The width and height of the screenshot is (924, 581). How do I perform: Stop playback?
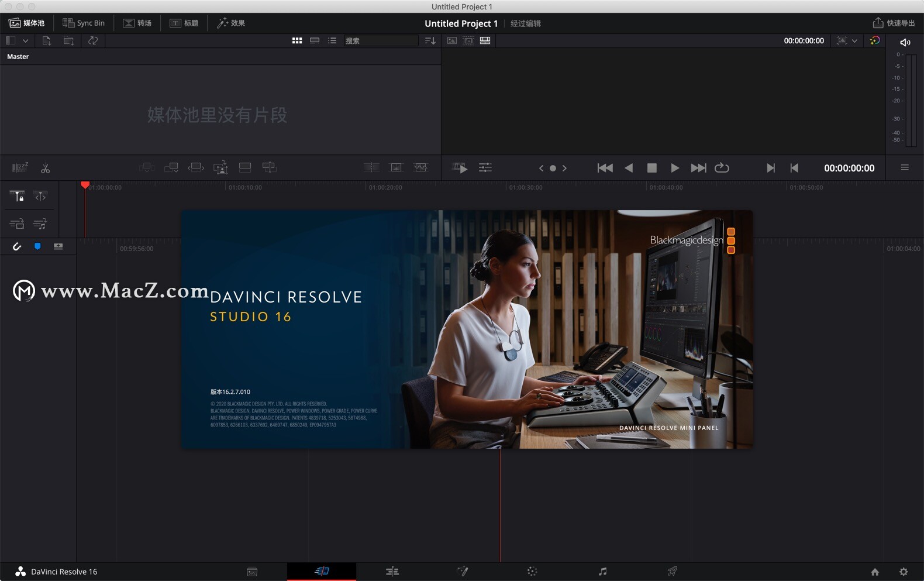[651, 168]
